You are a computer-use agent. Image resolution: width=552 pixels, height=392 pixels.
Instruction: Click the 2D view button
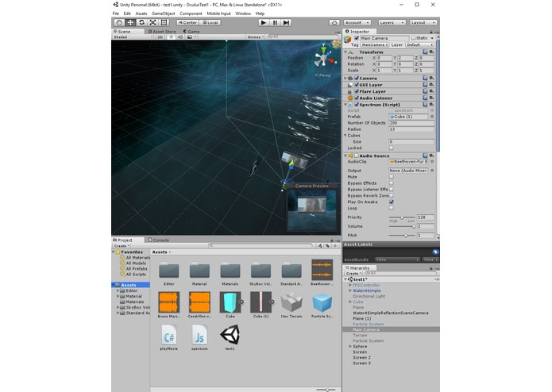pyautogui.click(x=160, y=37)
